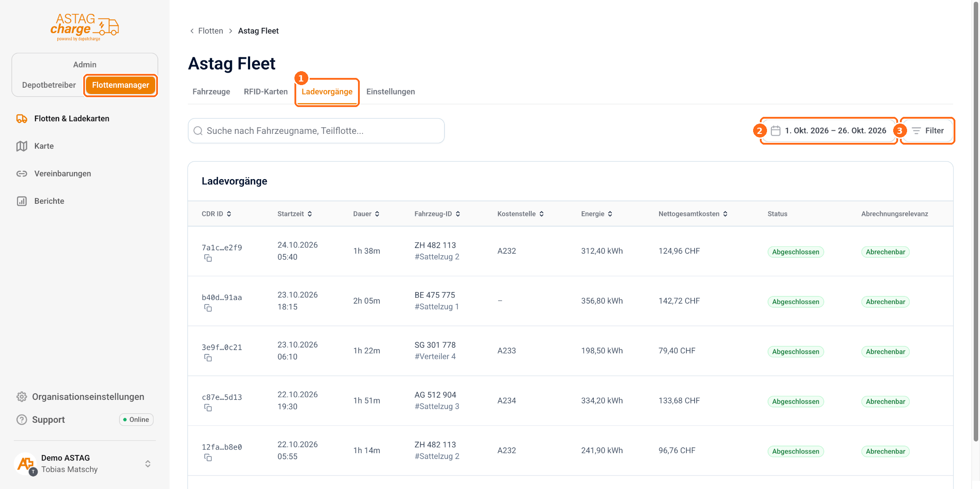Sort table by Fahrzeug-ID
This screenshot has height=489, width=980.
[x=437, y=214]
